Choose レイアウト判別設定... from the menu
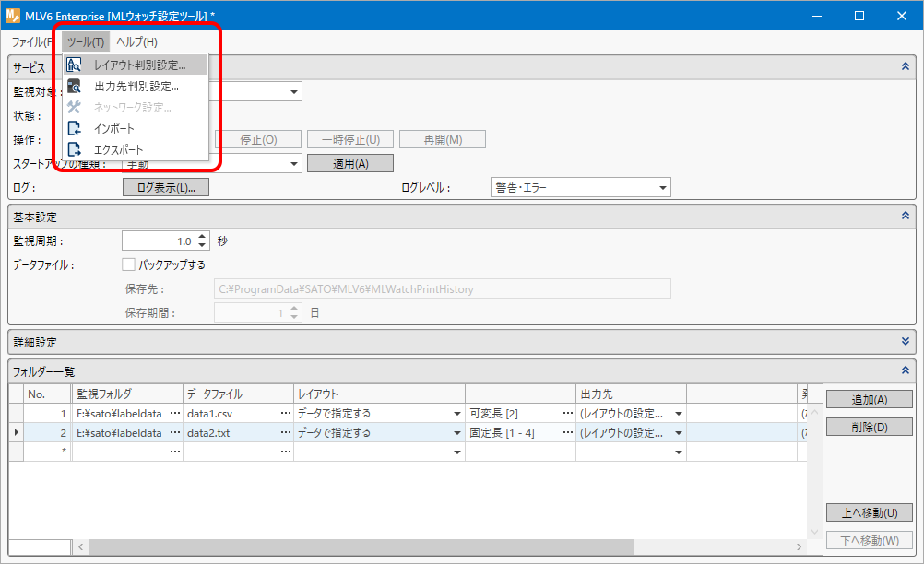Viewport: 924px width, 564px height. [x=136, y=65]
